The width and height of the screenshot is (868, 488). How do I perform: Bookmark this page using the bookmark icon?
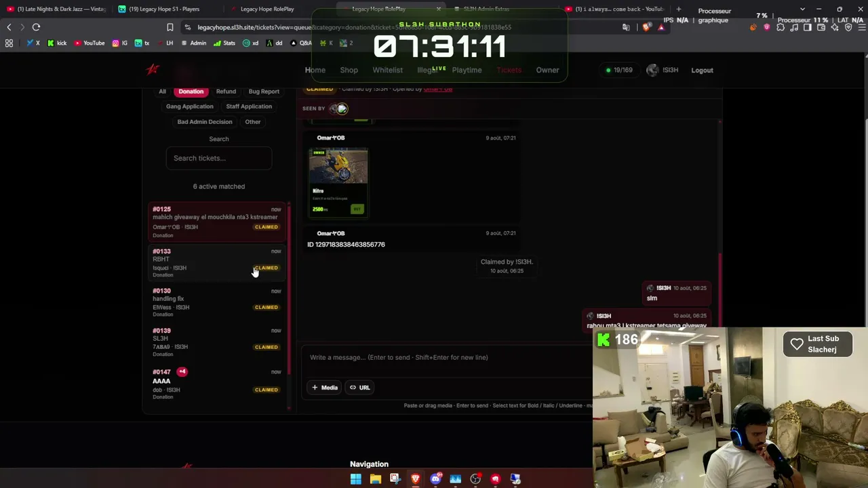(x=170, y=27)
